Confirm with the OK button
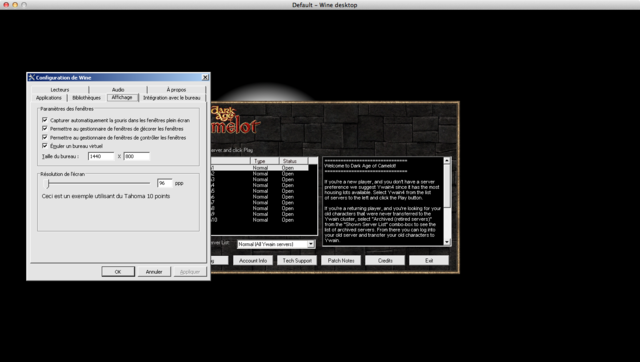The height and width of the screenshot is (362, 640). point(118,271)
